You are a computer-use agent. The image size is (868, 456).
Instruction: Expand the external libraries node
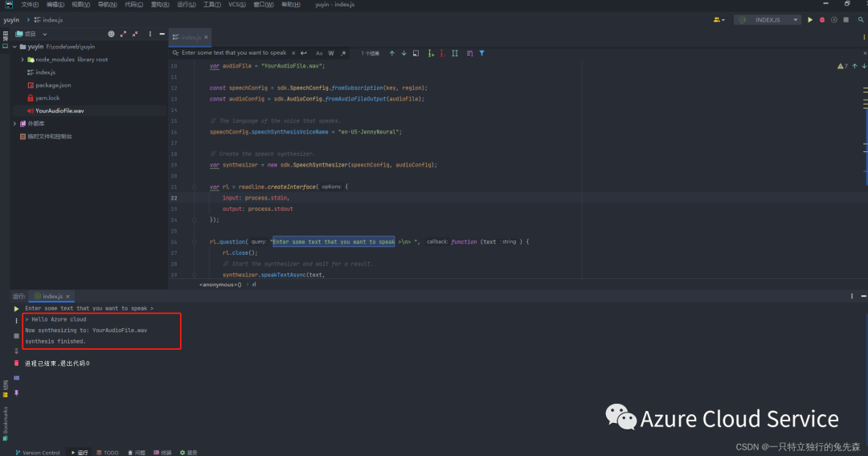[15, 124]
